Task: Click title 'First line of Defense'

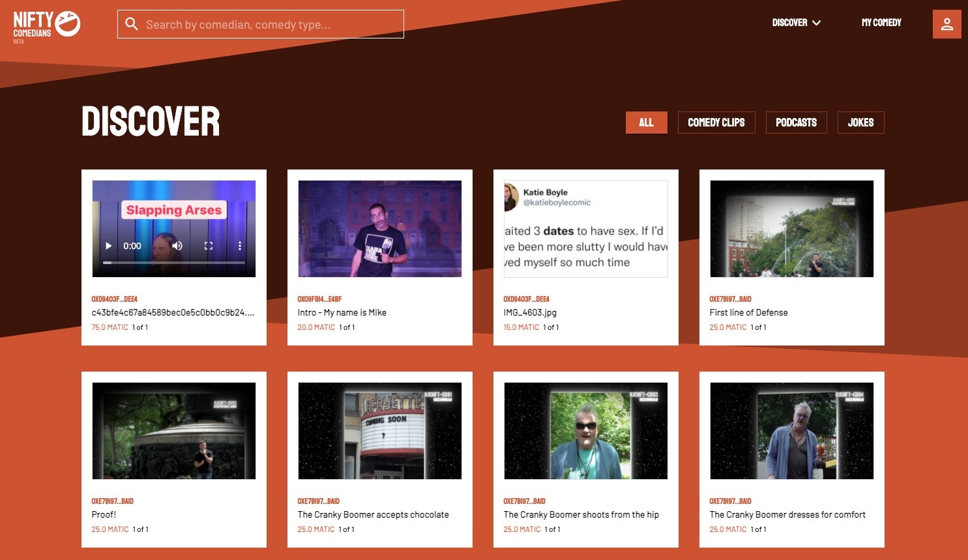Action: (x=748, y=313)
